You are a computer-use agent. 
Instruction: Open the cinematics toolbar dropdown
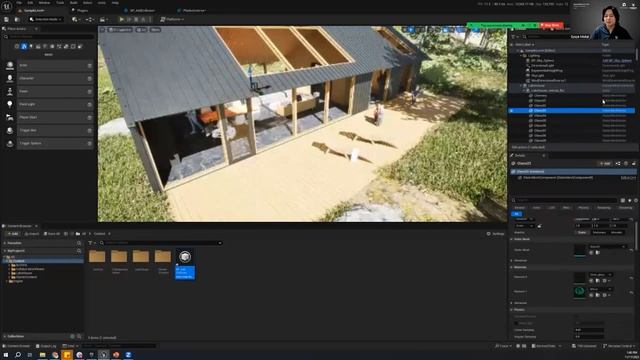[x=103, y=19]
